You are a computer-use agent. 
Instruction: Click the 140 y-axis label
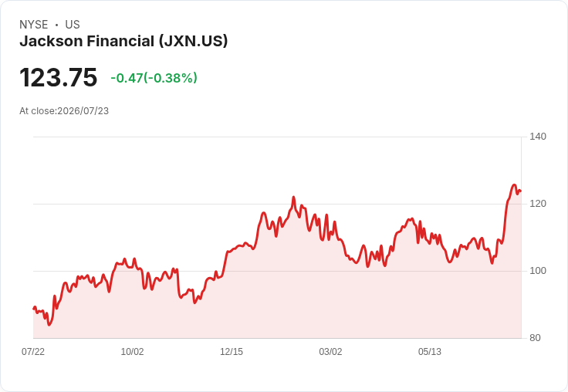(x=538, y=137)
